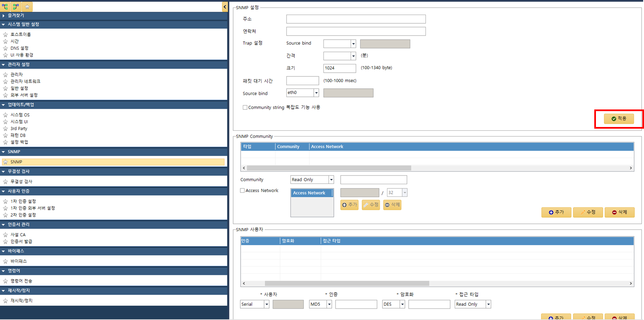Click the 주소 input field
This screenshot has height=320, width=644.
tap(356, 19)
